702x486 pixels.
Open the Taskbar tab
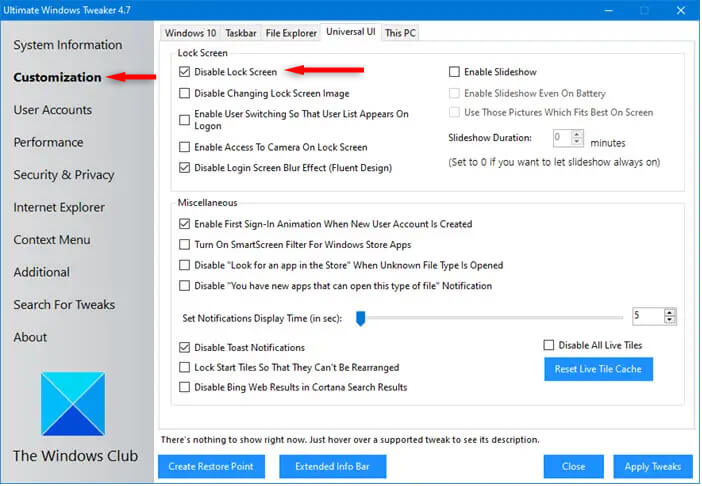(241, 33)
